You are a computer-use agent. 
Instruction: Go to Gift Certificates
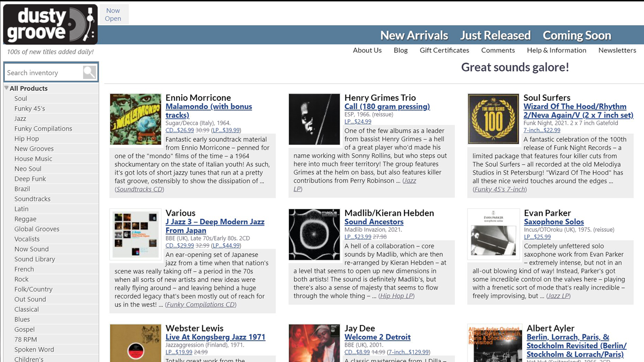pyautogui.click(x=444, y=50)
